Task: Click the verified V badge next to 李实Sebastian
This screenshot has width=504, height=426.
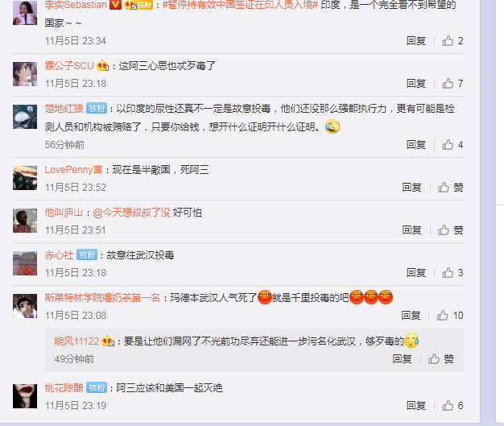Action: coord(115,5)
